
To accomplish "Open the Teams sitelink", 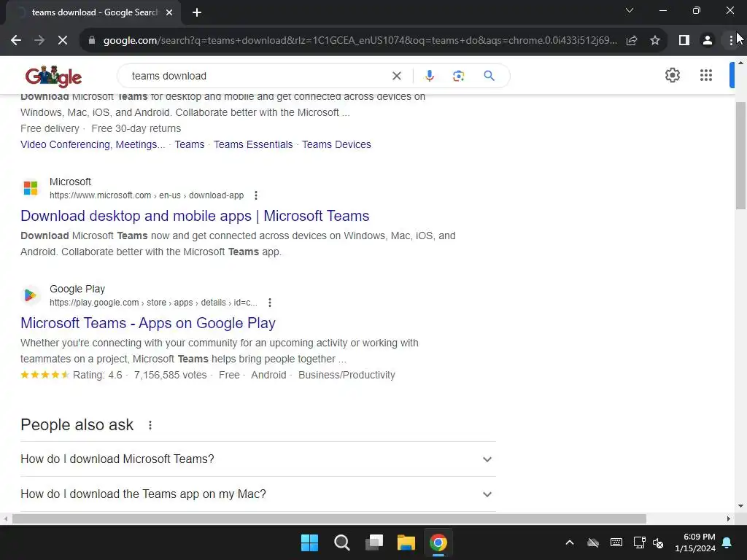I will click(189, 144).
